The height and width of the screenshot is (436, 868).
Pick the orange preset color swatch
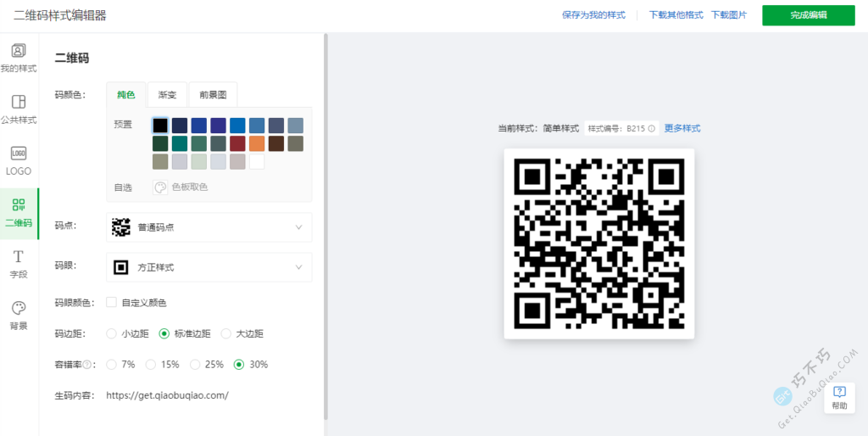point(257,143)
